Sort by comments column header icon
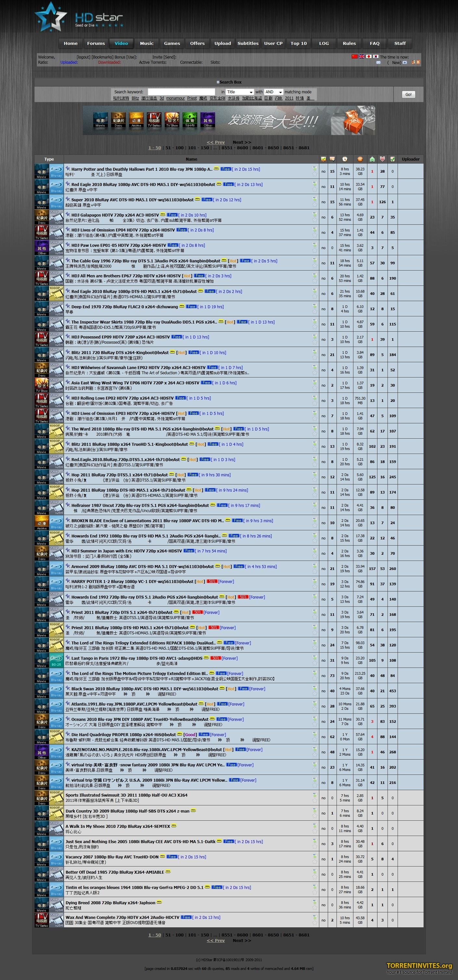The image size is (458, 980). (332, 159)
